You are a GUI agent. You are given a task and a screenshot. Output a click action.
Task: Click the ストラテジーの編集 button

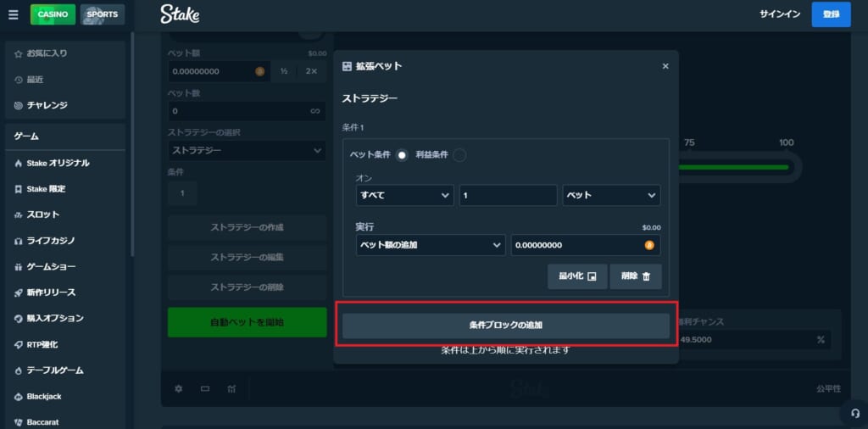247,258
